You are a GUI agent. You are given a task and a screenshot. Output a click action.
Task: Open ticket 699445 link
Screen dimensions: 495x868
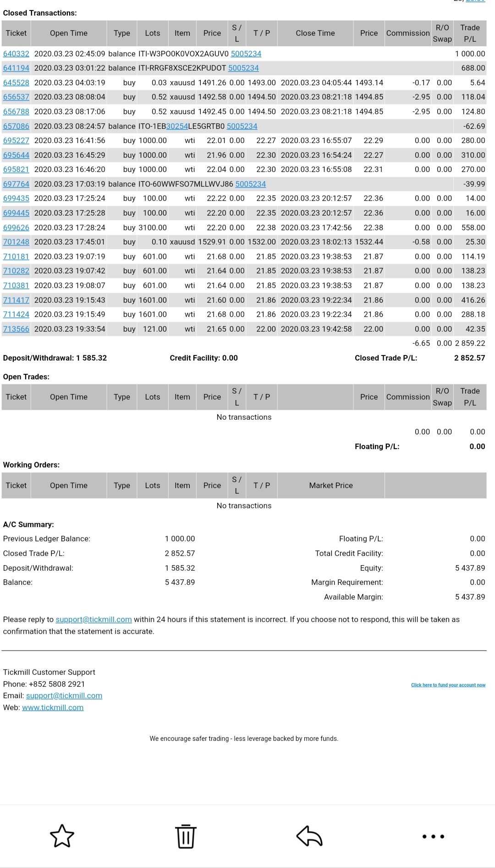coord(16,213)
